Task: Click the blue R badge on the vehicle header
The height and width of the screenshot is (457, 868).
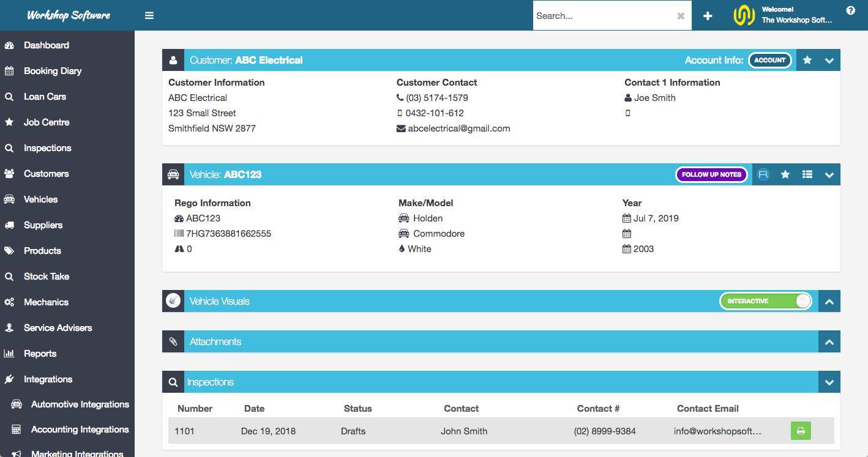Action: [763, 174]
